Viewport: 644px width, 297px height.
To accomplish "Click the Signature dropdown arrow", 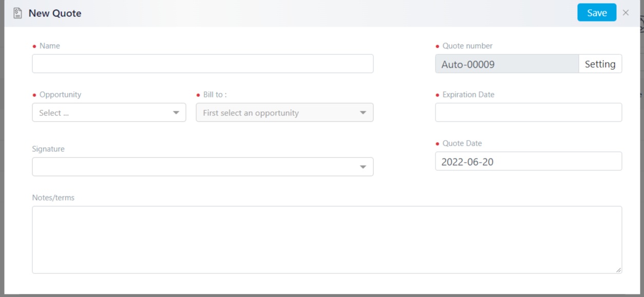I will click(363, 167).
